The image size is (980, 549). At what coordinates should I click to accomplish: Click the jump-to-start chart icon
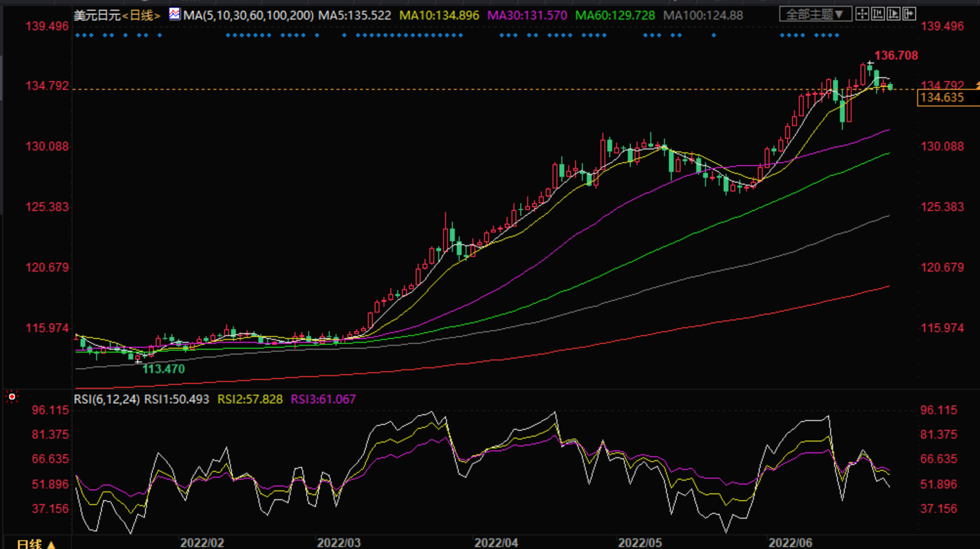click(878, 14)
